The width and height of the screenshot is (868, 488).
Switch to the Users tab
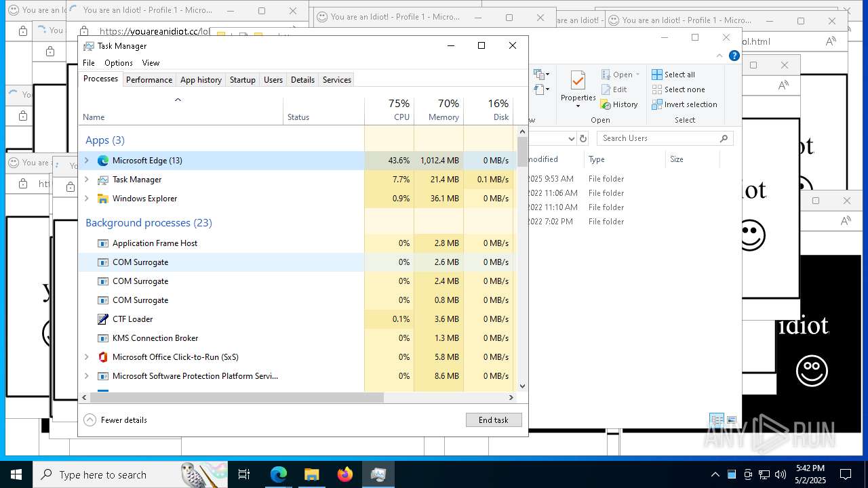pos(273,80)
